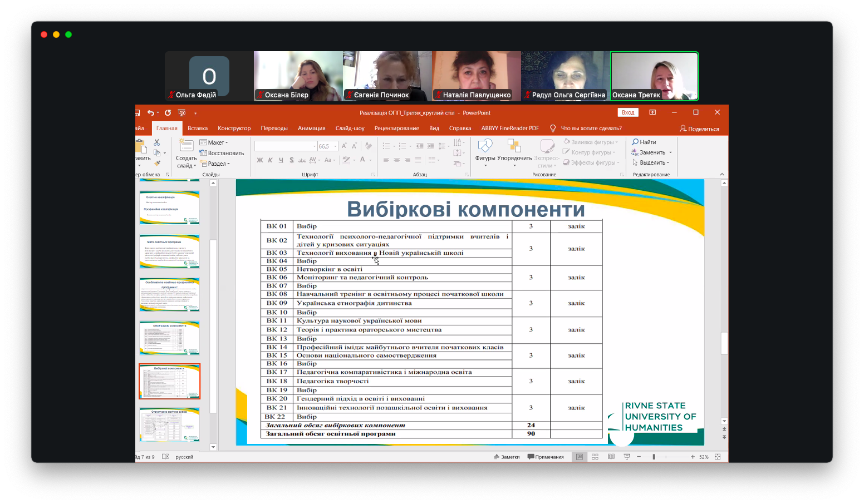Click fit slide to window icon

tap(718, 457)
